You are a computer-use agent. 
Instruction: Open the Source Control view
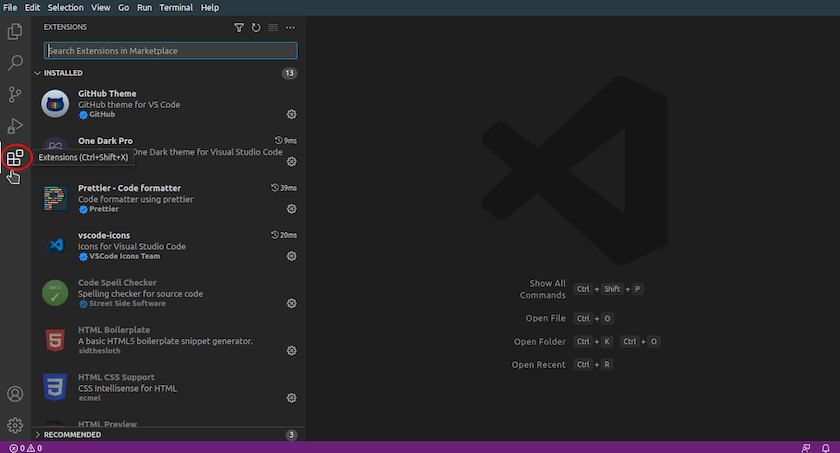[15, 95]
